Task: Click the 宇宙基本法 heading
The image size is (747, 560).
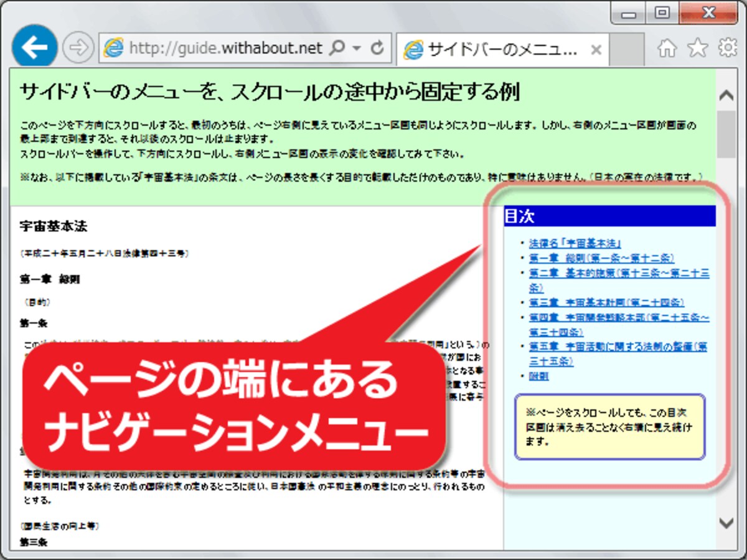Action: point(53,226)
